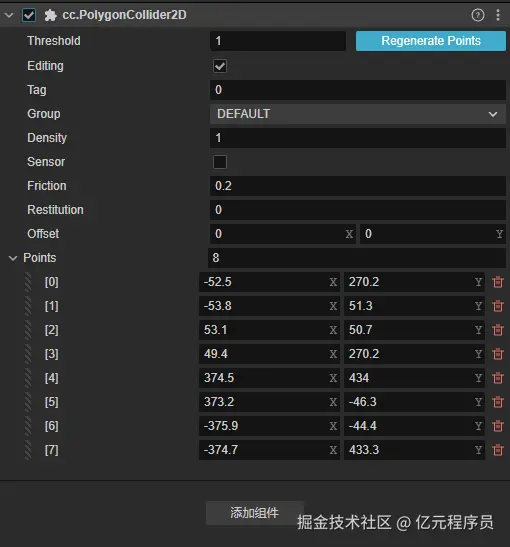Edit the Friction 0.2 field

pos(358,186)
